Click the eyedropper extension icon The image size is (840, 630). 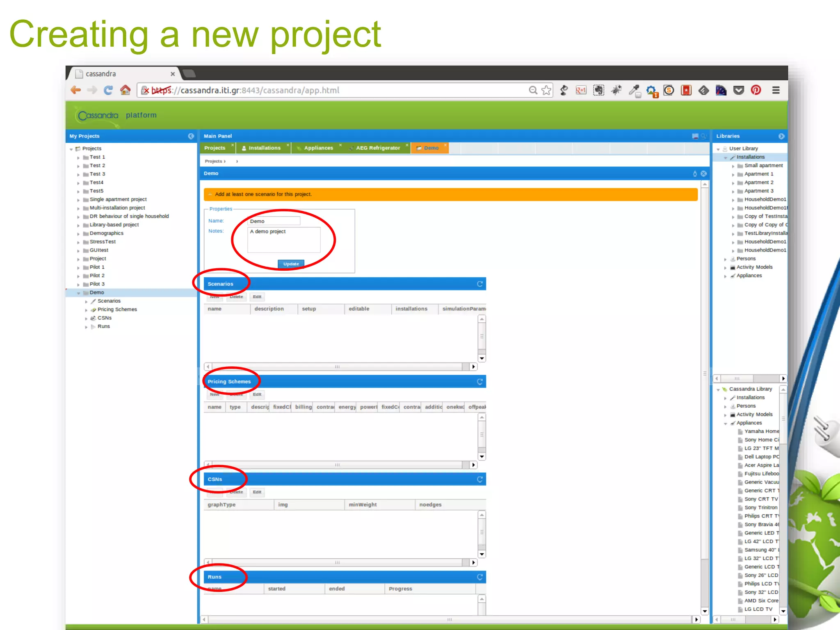pyautogui.click(x=635, y=90)
